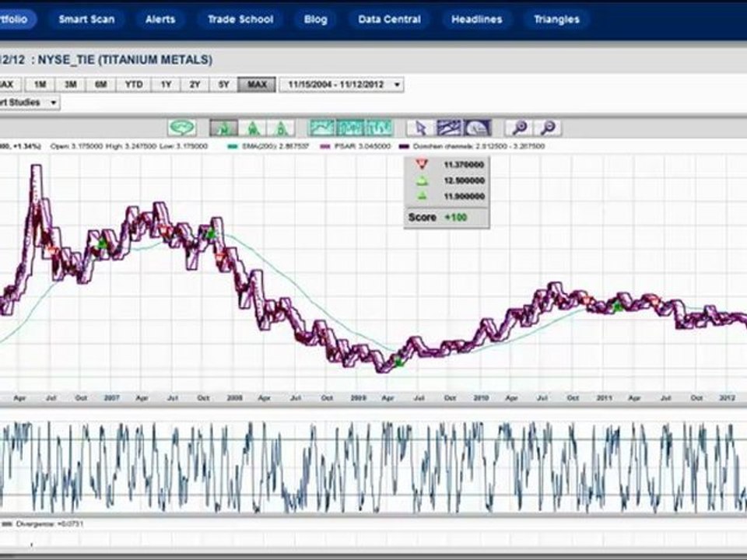Open the Portfolio tab

point(17,19)
